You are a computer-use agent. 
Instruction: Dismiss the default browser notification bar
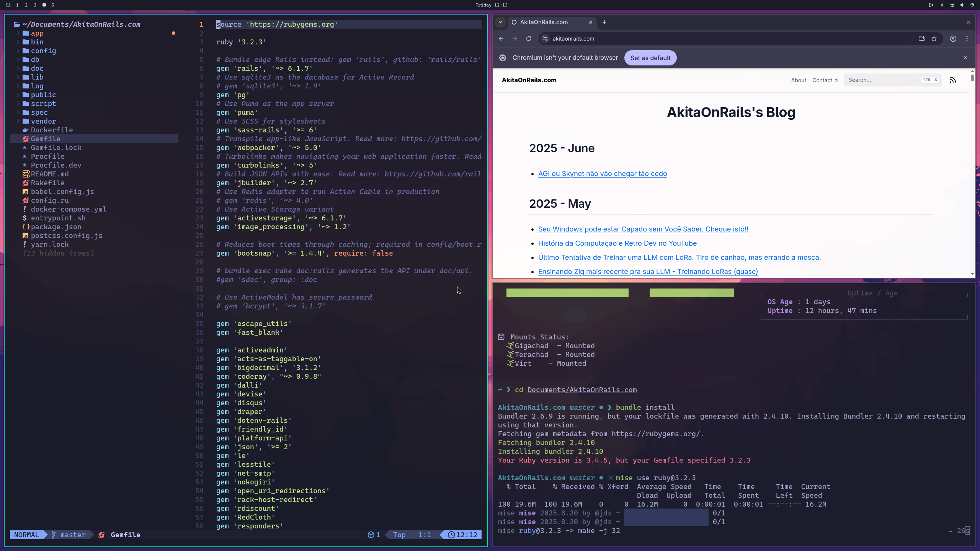(x=965, y=58)
